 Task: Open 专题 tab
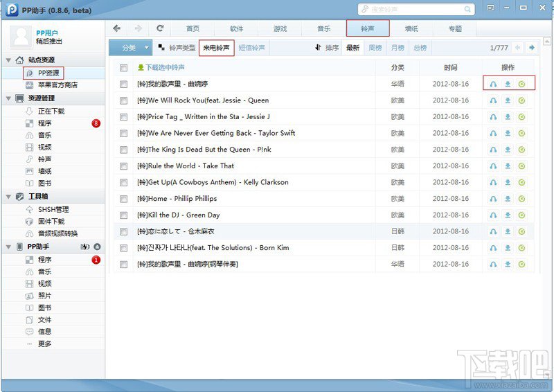coord(455,28)
